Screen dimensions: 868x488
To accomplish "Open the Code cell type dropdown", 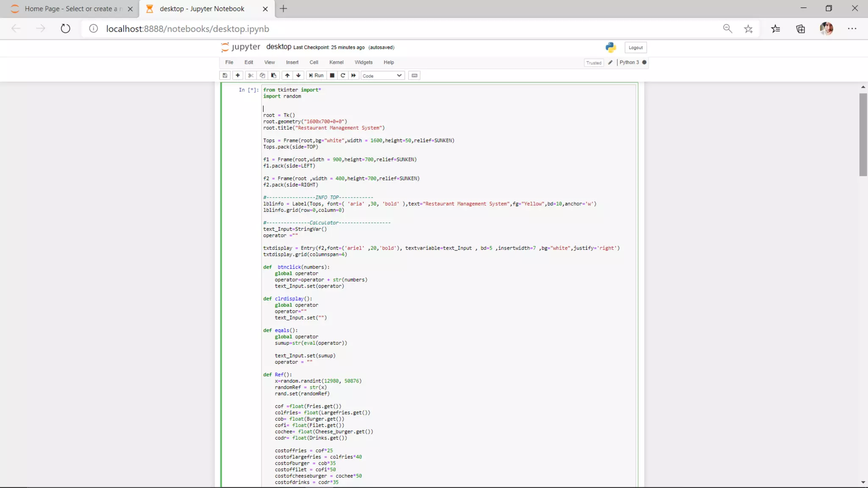I will click(382, 75).
